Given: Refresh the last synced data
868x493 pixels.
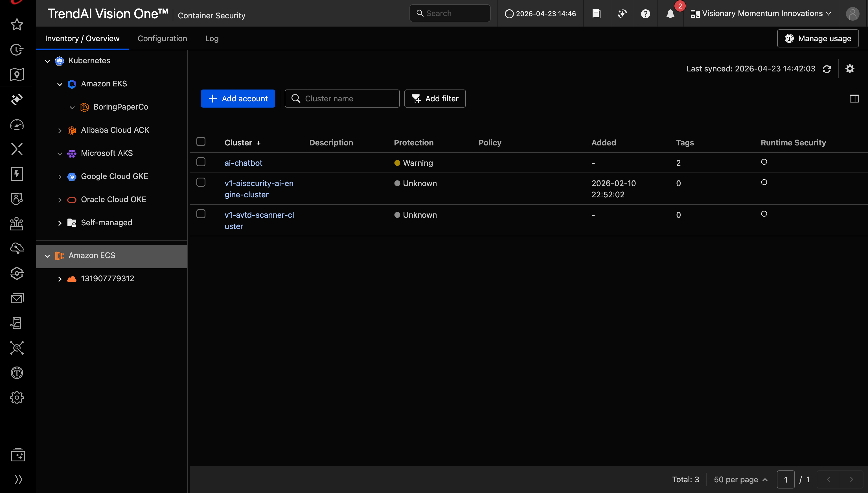Looking at the screenshot, I should (827, 69).
